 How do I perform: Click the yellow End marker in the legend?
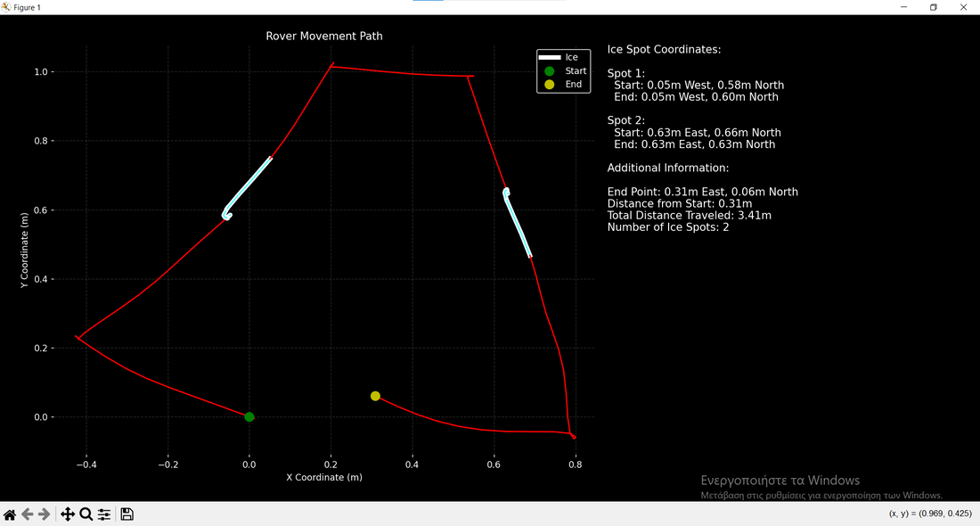click(550, 85)
